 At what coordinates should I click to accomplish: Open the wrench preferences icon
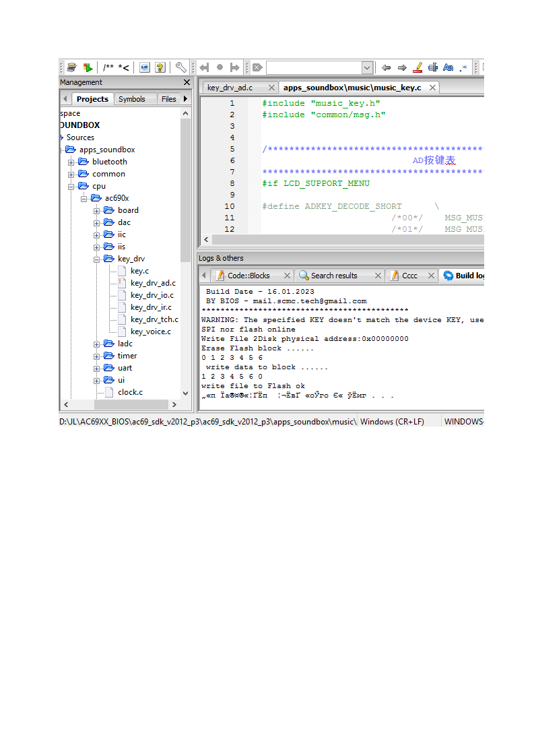tap(180, 67)
